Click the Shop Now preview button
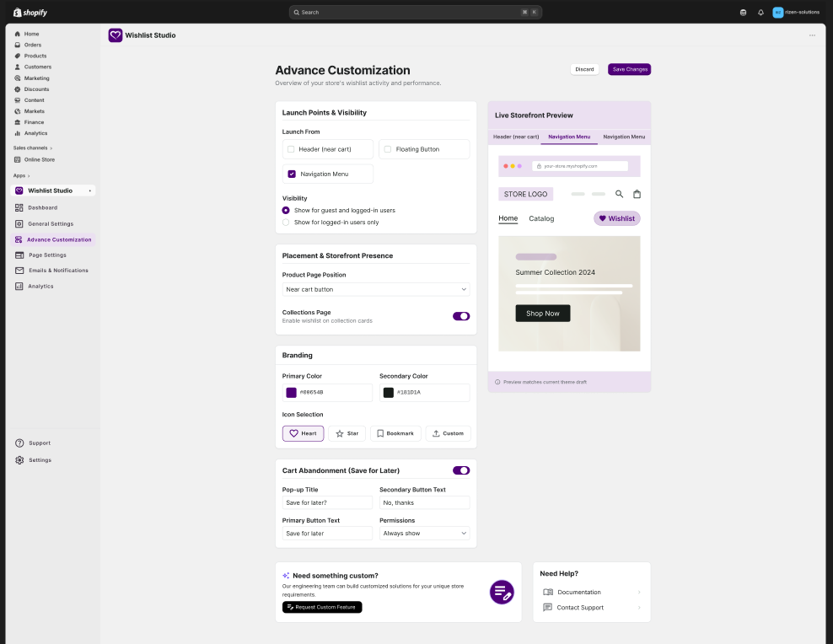Image resolution: width=833 pixels, height=644 pixels. click(542, 314)
